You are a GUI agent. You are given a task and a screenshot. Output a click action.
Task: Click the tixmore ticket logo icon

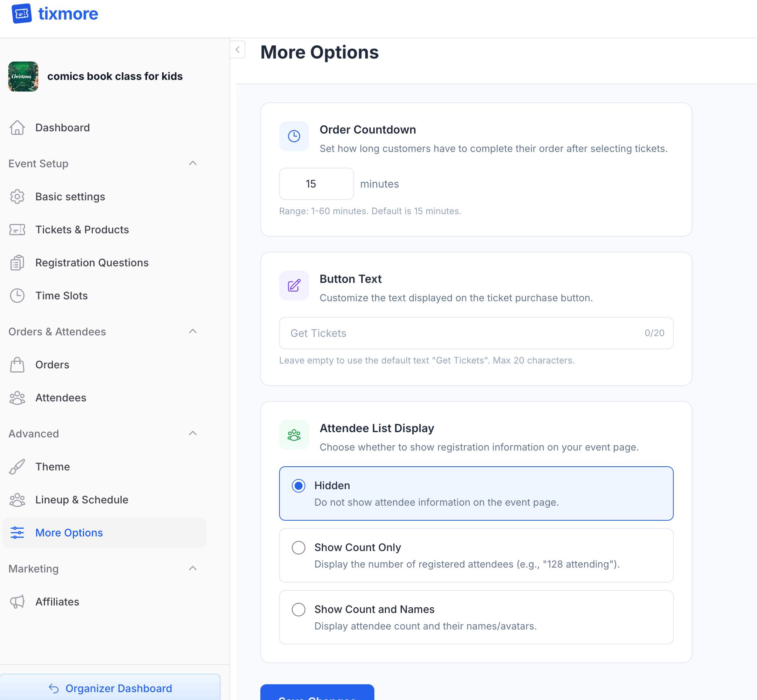(x=22, y=14)
